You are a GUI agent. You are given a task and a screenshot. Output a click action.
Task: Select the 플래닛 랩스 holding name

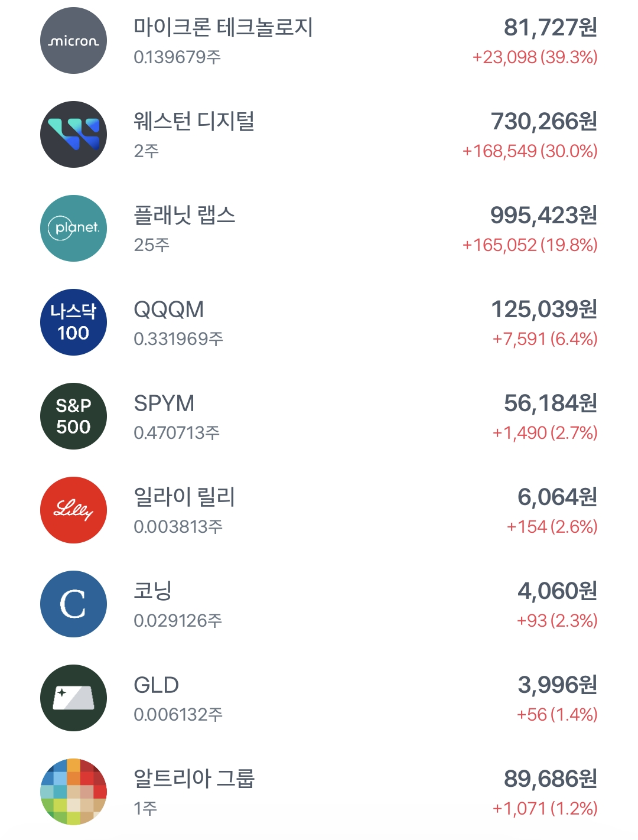coord(184,216)
